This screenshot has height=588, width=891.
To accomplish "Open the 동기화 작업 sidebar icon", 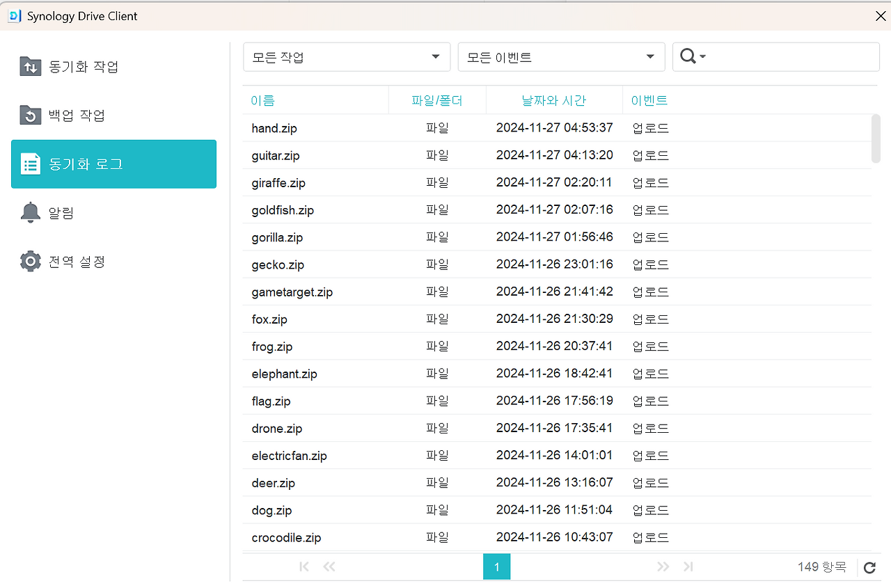I will click(31, 67).
